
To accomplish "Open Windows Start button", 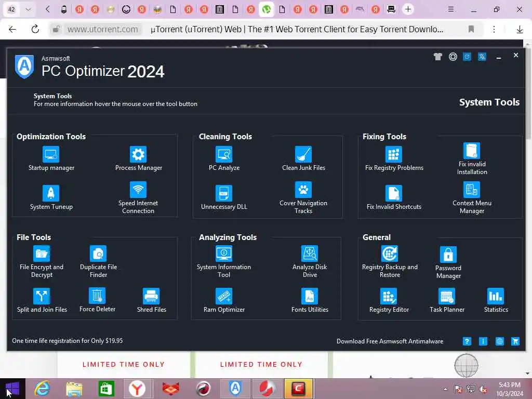I will (x=12, y=389).
